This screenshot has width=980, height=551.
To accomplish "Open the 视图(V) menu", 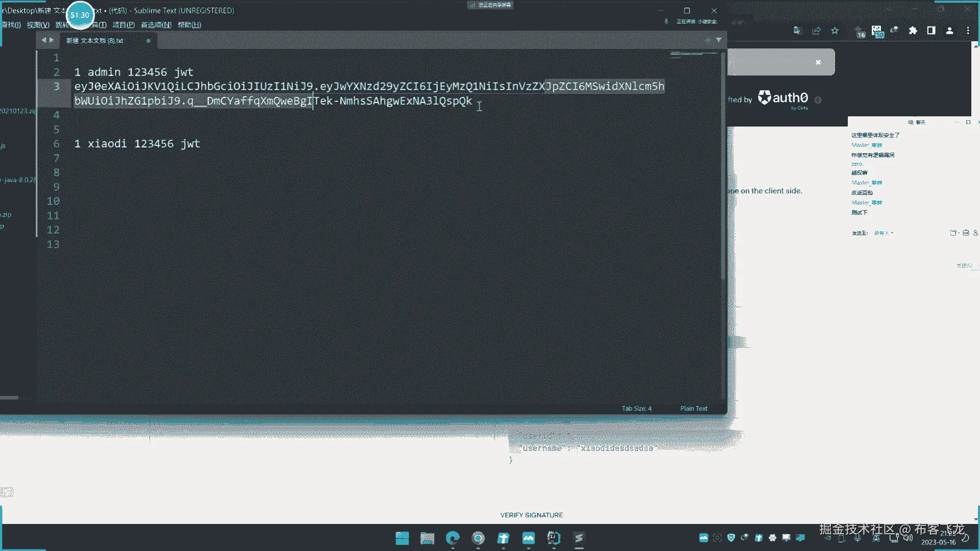I will click(x=38, y=24).
